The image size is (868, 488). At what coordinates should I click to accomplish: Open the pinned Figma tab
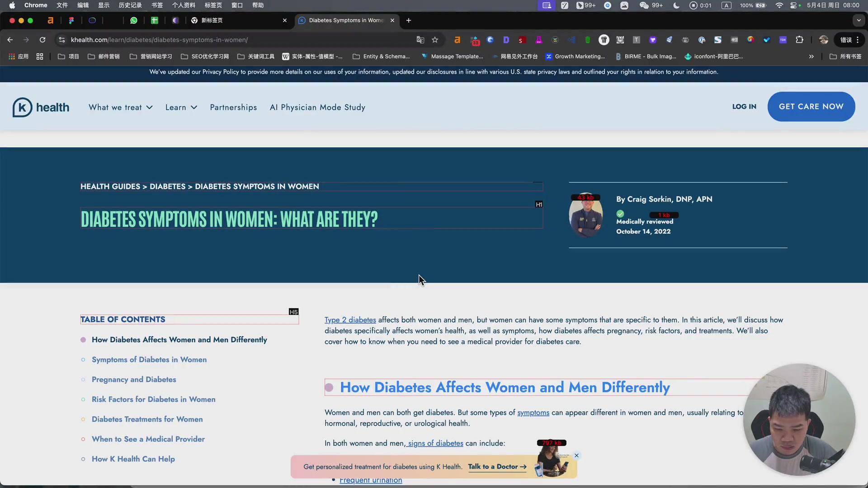tap(71, 20)
